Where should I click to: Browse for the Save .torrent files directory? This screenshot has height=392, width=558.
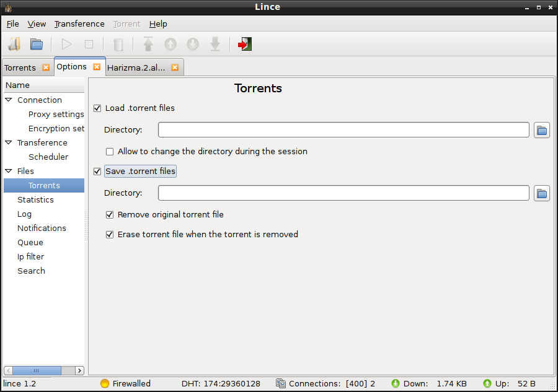(542, 193)
